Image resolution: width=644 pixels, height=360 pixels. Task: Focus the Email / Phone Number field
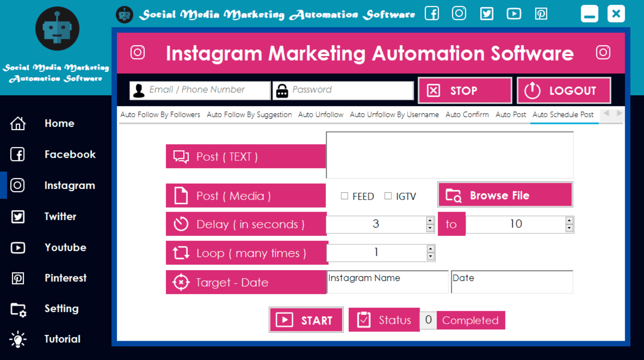pyautogui.click(x=200, y=90)
